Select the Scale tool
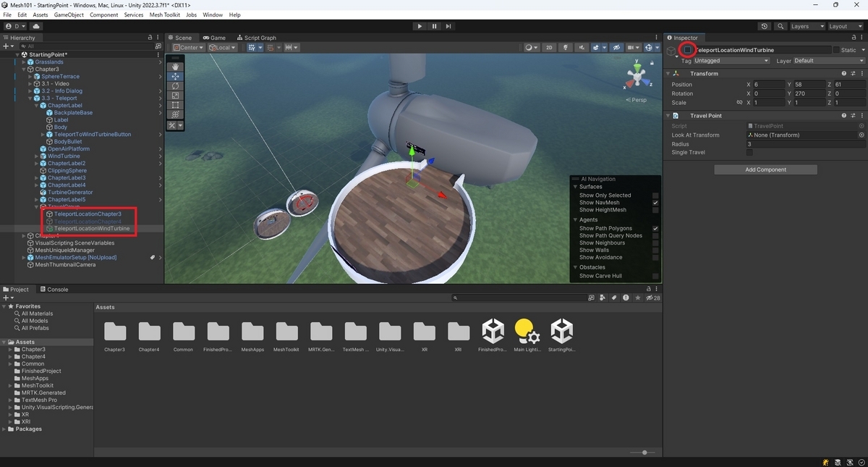The height and width of the screenshot is (467, 868). (174, 95)
